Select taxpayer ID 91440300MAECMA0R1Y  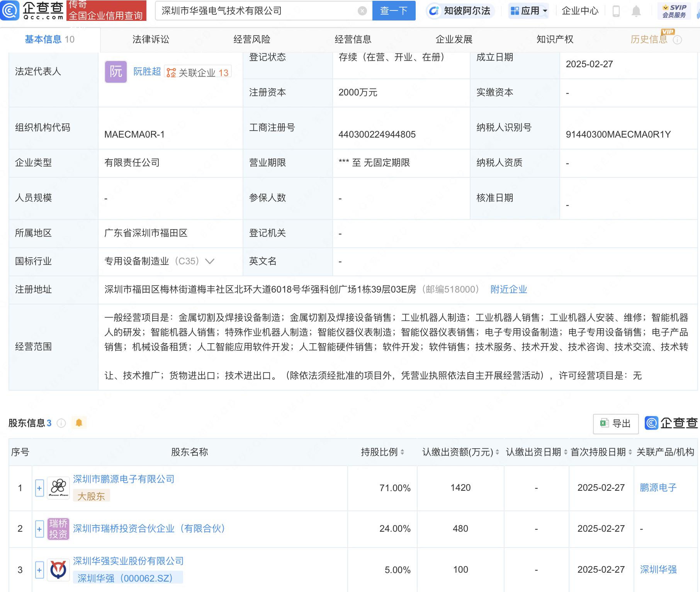[x=618, y=134]
